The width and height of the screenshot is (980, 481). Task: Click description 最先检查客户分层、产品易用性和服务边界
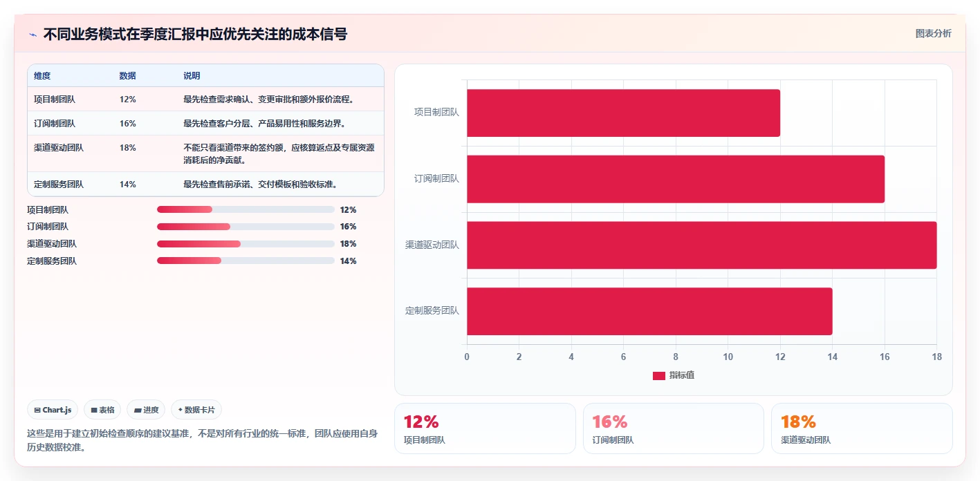pos(265,123)
